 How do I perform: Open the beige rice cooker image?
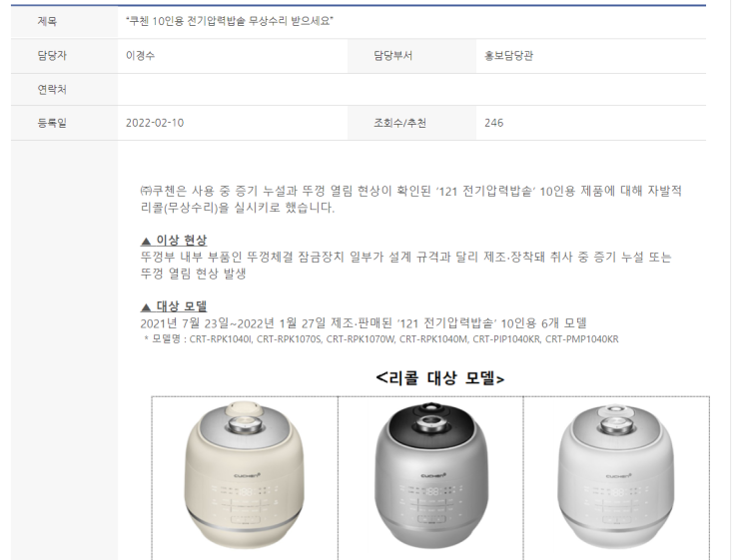[245, 475]
